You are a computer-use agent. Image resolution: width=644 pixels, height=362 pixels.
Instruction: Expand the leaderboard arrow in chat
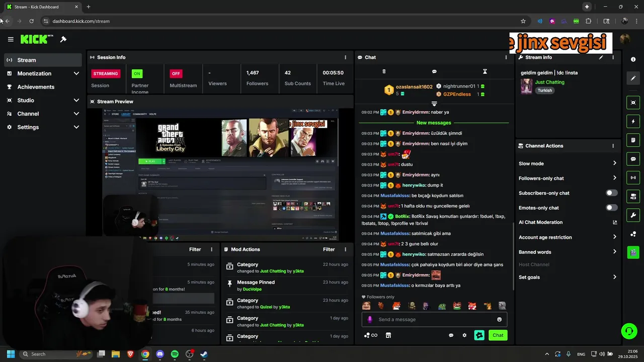(x=434, y=104)
